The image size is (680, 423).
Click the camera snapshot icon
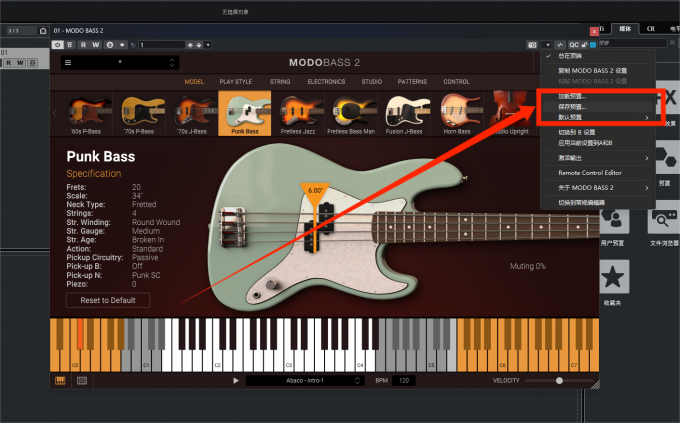tap(532, 45)
